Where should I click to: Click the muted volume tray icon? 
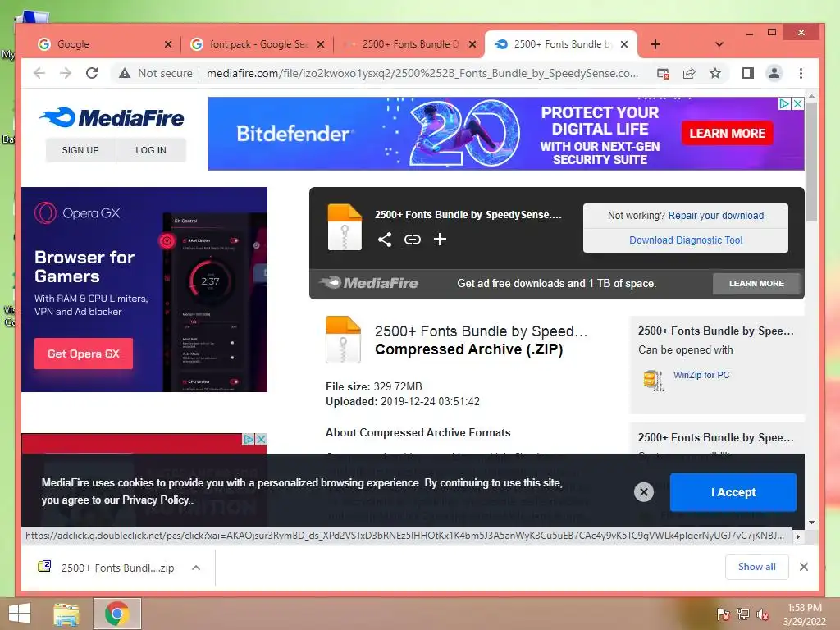point(763,614)
